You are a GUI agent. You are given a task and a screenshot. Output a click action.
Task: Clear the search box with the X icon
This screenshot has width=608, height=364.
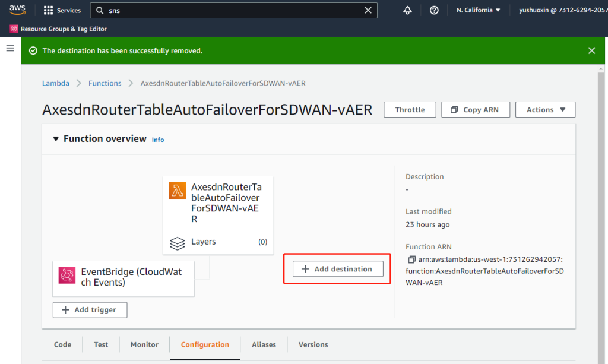coord(368,10)
